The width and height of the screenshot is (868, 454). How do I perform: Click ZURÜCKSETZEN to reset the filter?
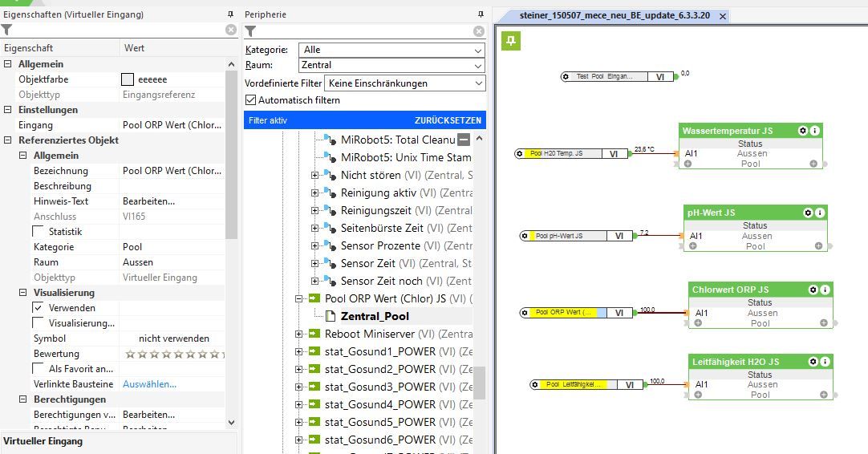tap(448, 120)
